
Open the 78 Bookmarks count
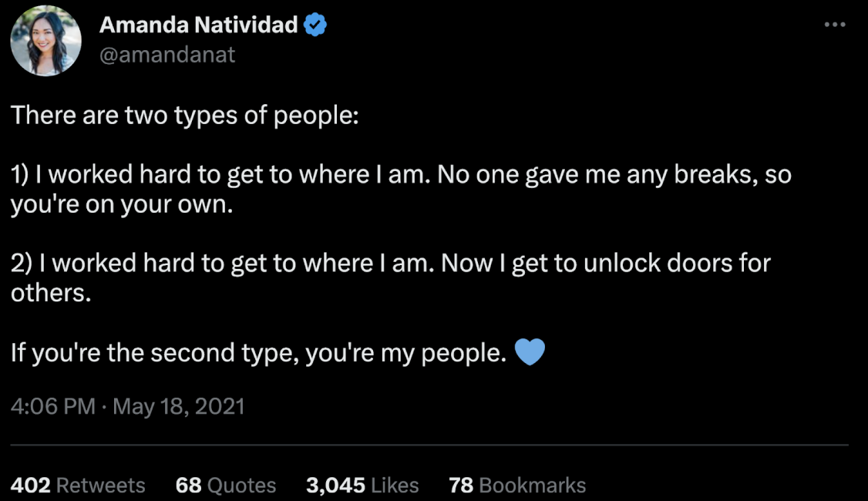point(517,485)
